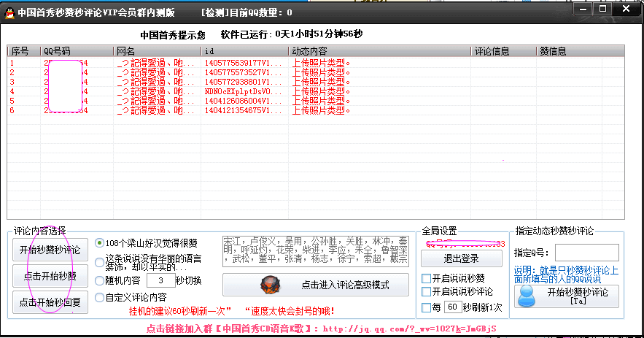Click the 点击开始秒赞 button
This screenshot has height=338, width=644.
[50, 276]
